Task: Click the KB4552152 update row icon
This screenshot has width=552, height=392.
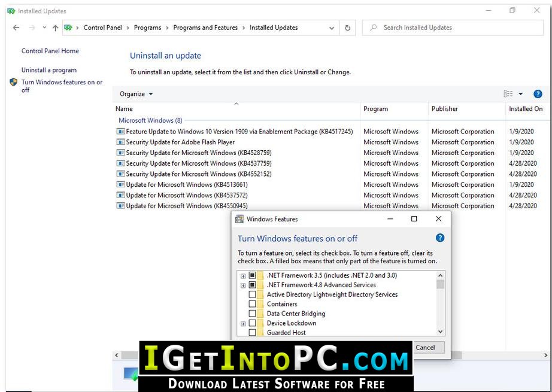Action: click(x=121, y=174)
